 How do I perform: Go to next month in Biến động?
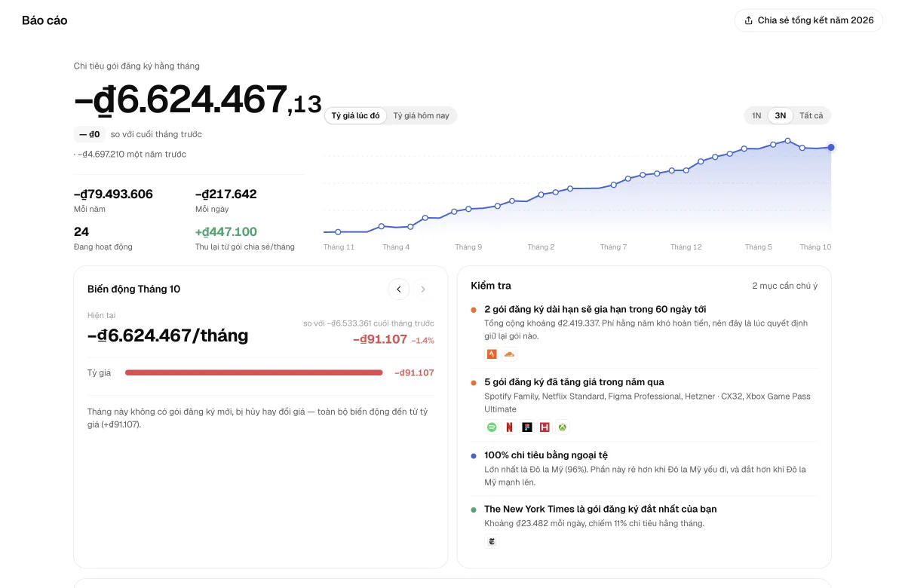423,289
